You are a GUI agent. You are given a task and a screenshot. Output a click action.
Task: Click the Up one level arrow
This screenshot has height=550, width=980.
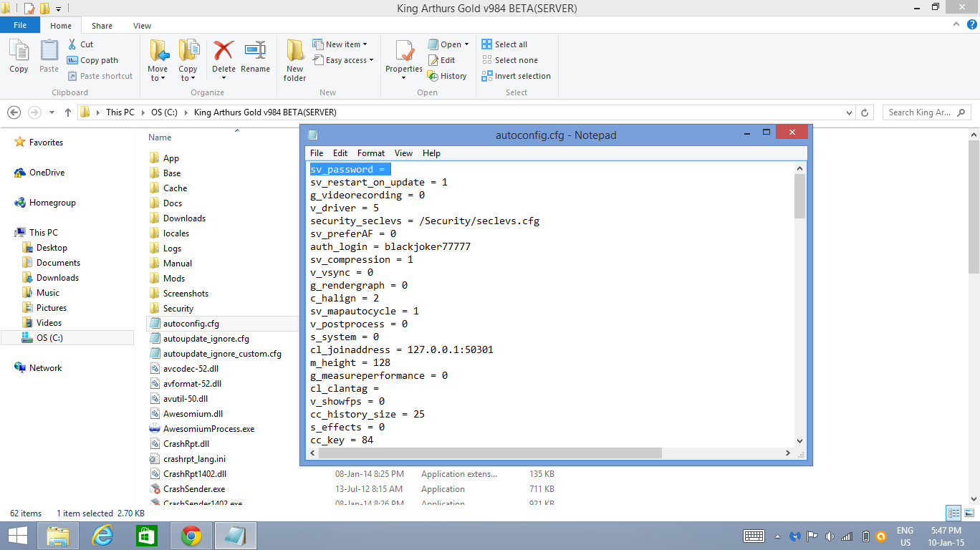point(68,112)
